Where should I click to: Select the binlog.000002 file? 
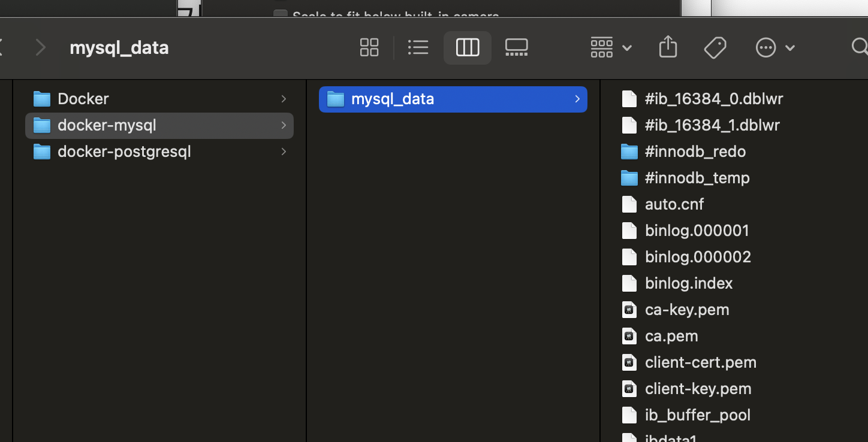pyautogui.click(x=698, y=257)
